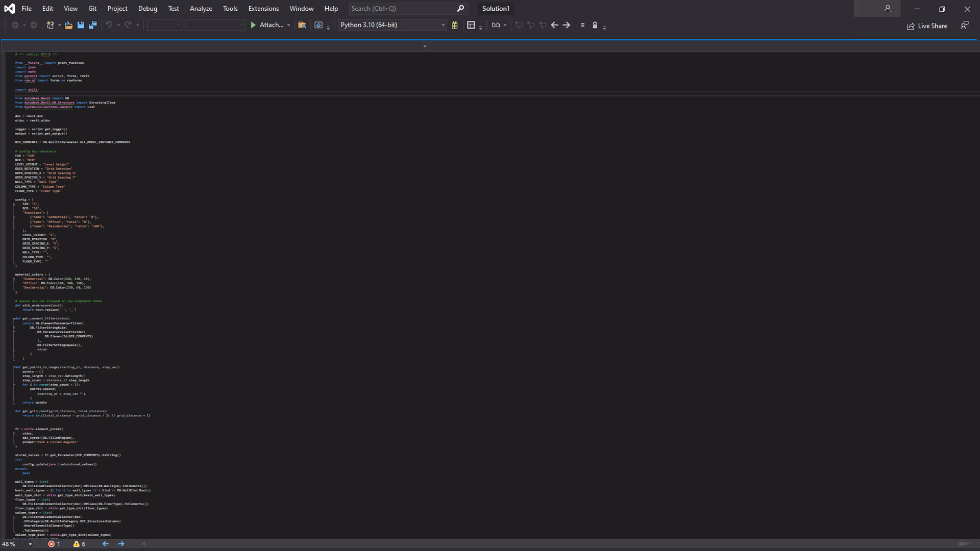
Task: Click the Visual Studio logo icon
Action: [9, 9]
